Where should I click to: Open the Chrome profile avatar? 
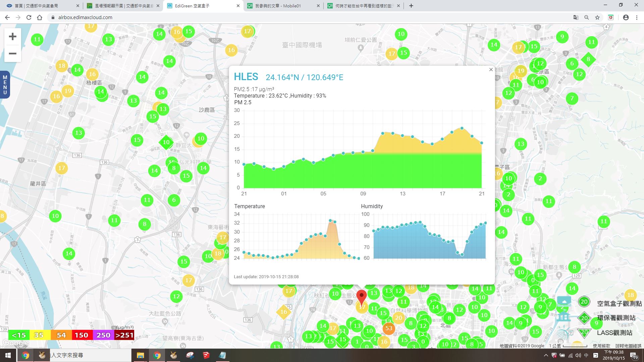tap(626, 17)
